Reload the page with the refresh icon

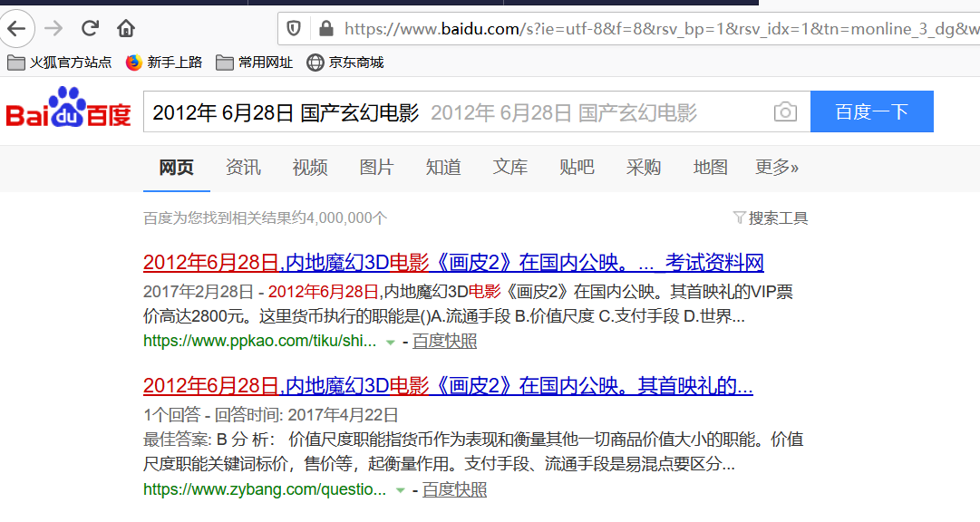[90, 28]
